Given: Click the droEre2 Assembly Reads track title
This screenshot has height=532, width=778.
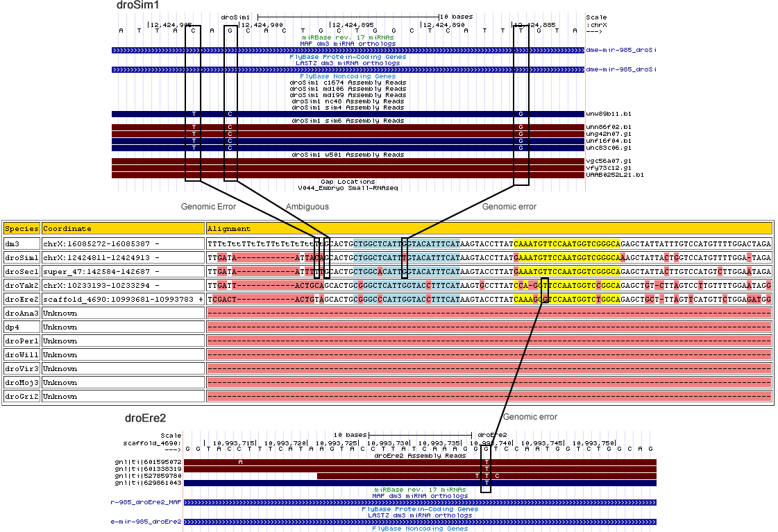Looking at the screenshot, I should pos(419,456).
